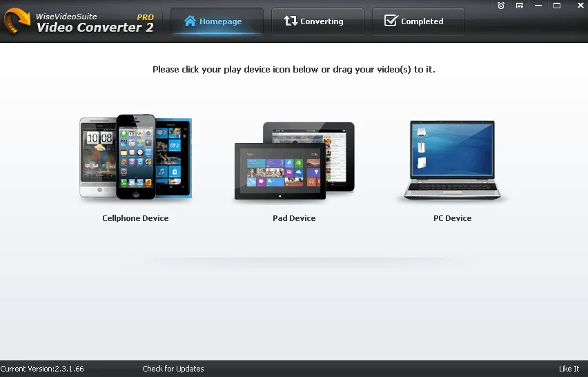Click the Cellphone Device label
588x377 pixels.
click(x=135, y=218)
